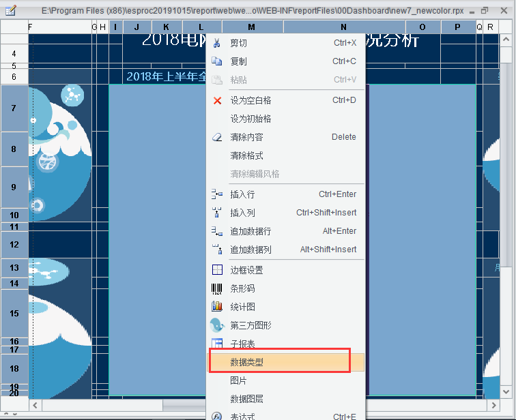Viewport: 516px width, 420px height.
Task: Select 清除格式 menu entry
Action: 285,155
